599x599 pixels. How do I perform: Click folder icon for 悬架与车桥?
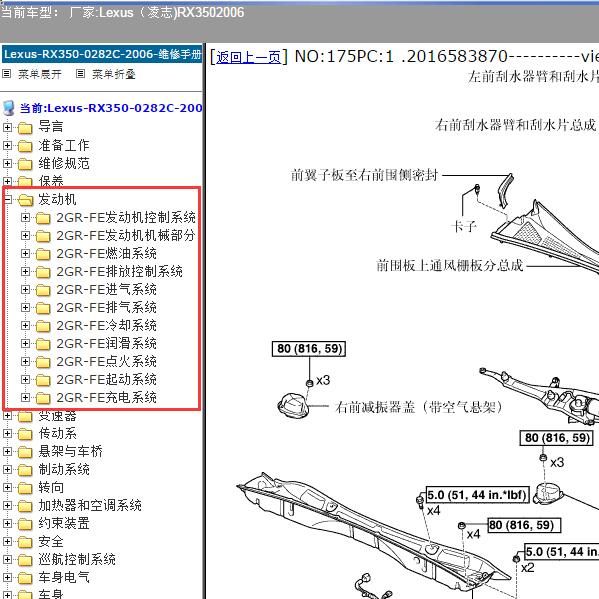(x=25, y=452)
